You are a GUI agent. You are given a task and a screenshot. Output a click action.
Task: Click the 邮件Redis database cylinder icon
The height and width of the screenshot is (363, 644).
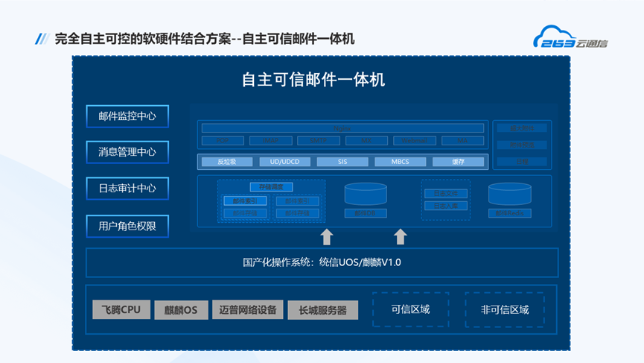pyautogui.click(x=509, y=195)
